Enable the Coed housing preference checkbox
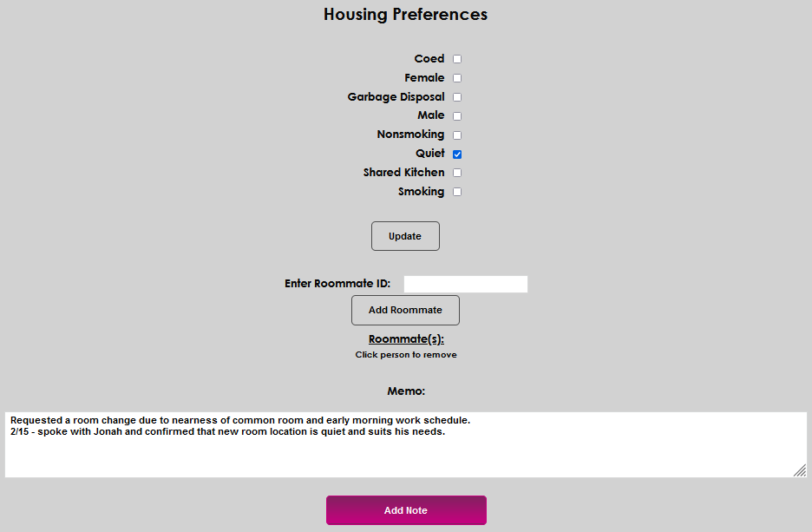This screenshot has width=812, height=532. (456, 58)
